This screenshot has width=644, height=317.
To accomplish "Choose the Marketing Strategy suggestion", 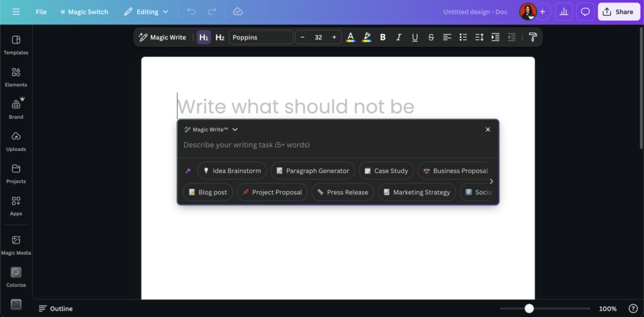I will click(x=416, y=192).
